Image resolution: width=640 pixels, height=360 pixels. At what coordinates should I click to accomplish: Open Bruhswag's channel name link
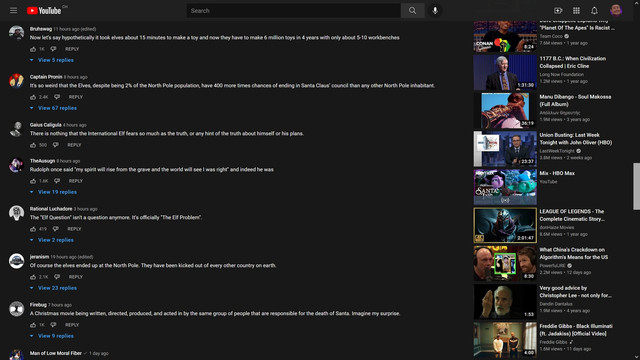41,29
